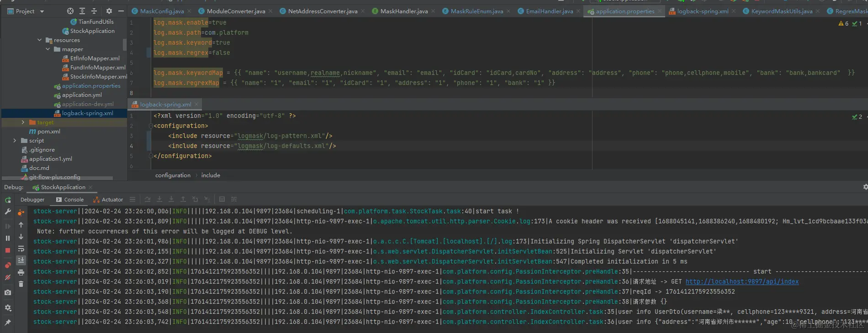Go up the stack trace in console

[21, 225]
